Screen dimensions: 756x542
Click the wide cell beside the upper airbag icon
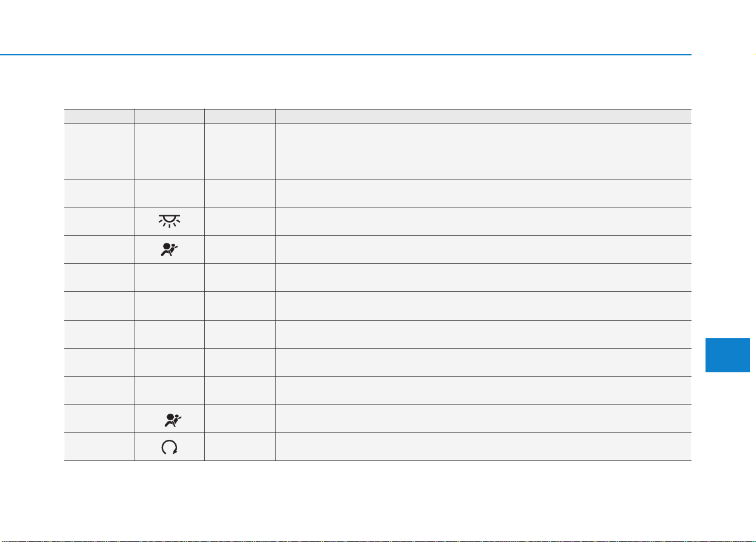click(483, 249)
